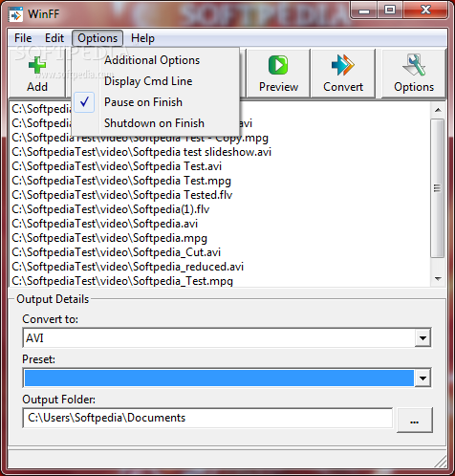Open the Edit menu
Viewport: 455px width, 476px height.
click(x=54, y=38)
